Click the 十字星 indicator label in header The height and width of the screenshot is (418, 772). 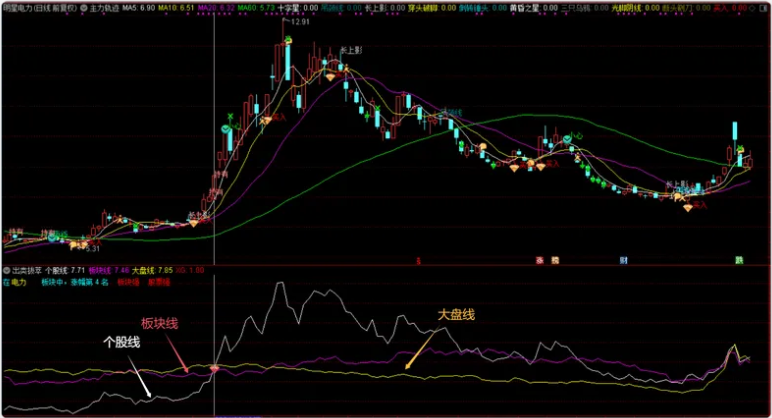point(289,7)
